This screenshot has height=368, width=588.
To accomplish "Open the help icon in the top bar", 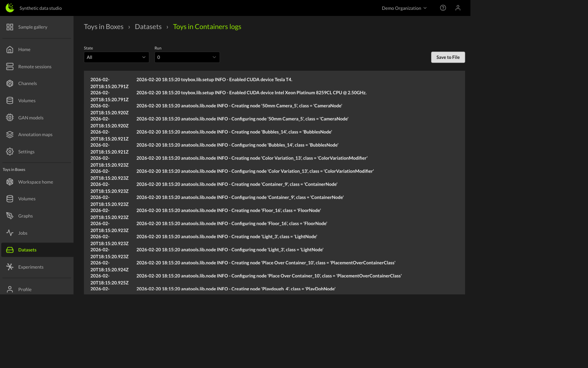I will (x=443, y=8).
